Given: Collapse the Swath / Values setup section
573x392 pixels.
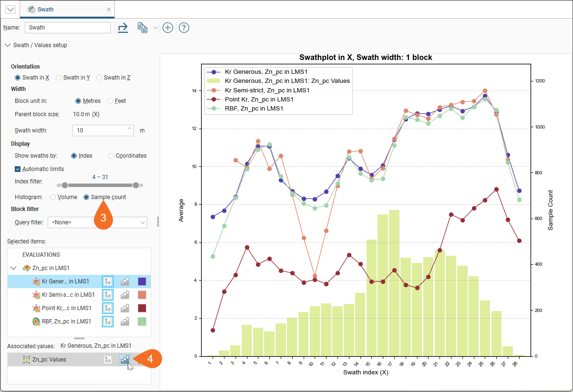Looking at the screenshot, I should (7, 45).
